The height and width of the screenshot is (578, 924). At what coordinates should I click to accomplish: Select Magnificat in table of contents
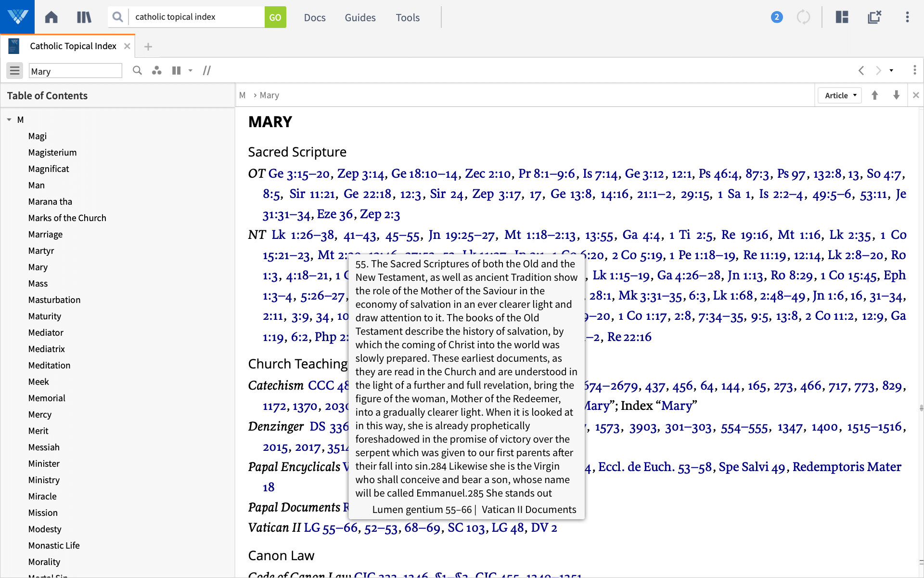[x=49, y=169]
